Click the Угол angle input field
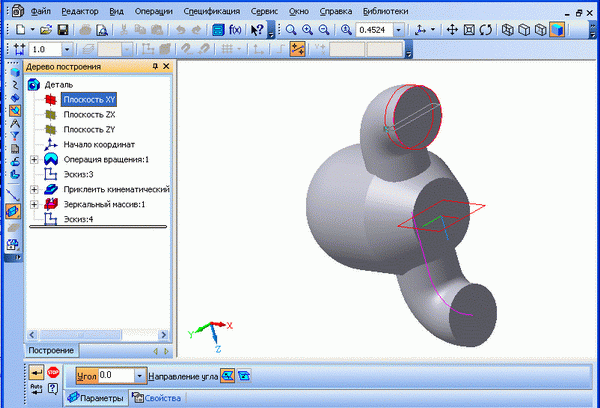600x408 pixels. tap(122, 375)
